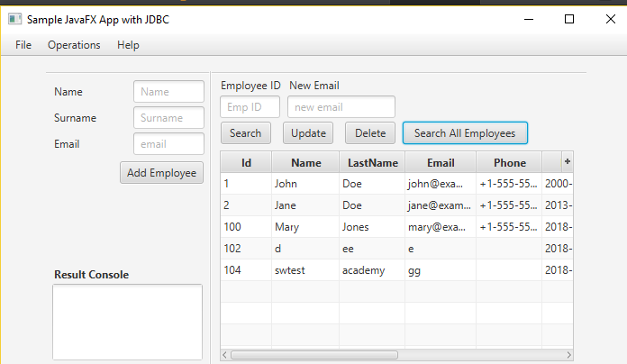Open the File menu
627x364 pixels.
(23, 45)
